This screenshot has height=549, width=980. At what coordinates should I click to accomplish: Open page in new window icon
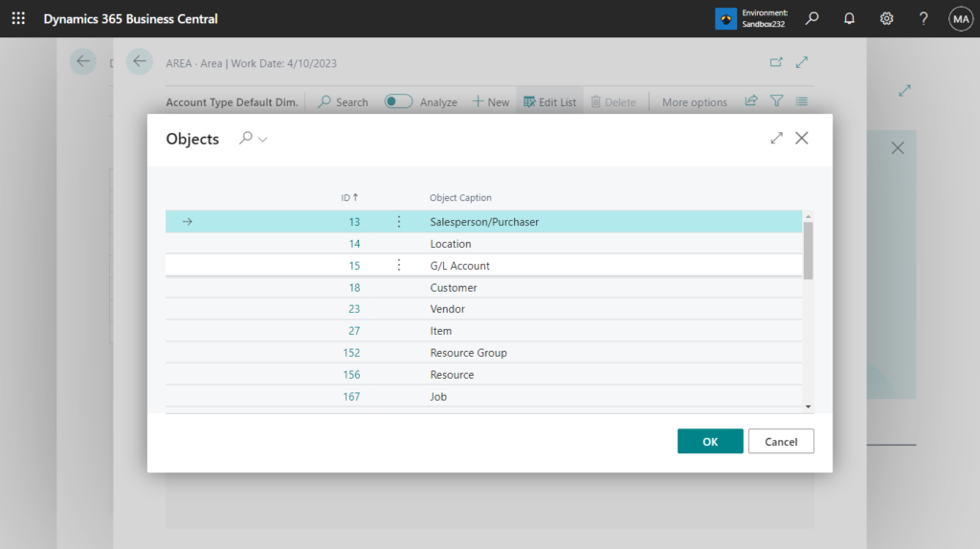pos(776,62)
